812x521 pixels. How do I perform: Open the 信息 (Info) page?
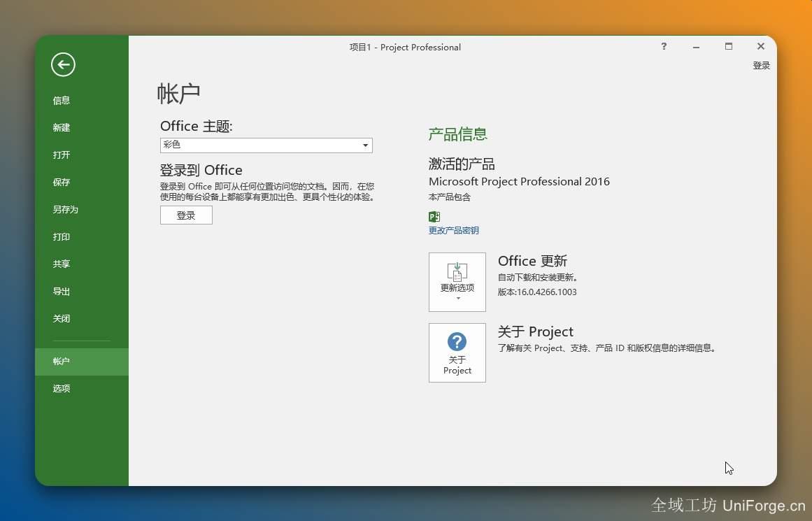click(x=61, y=101)
